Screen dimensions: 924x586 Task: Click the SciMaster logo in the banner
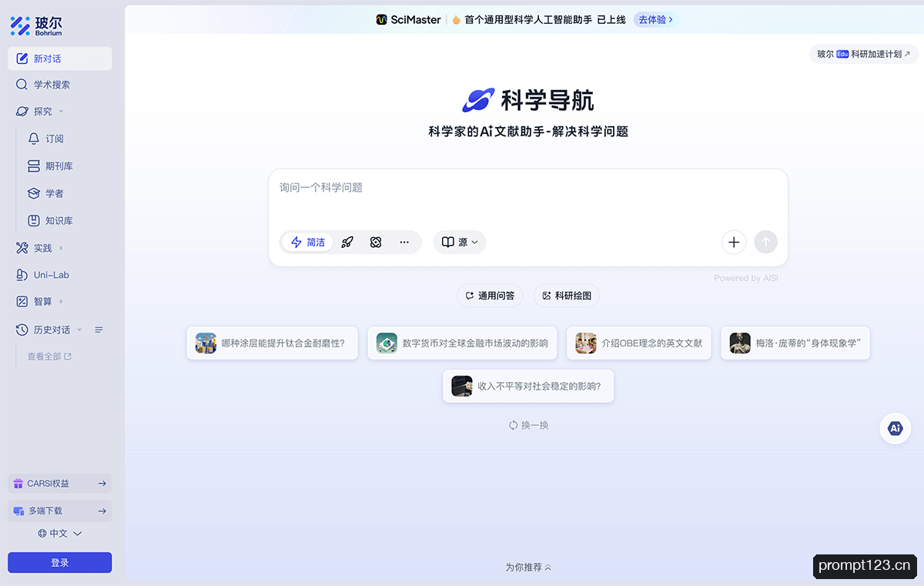tap(408, 19)
